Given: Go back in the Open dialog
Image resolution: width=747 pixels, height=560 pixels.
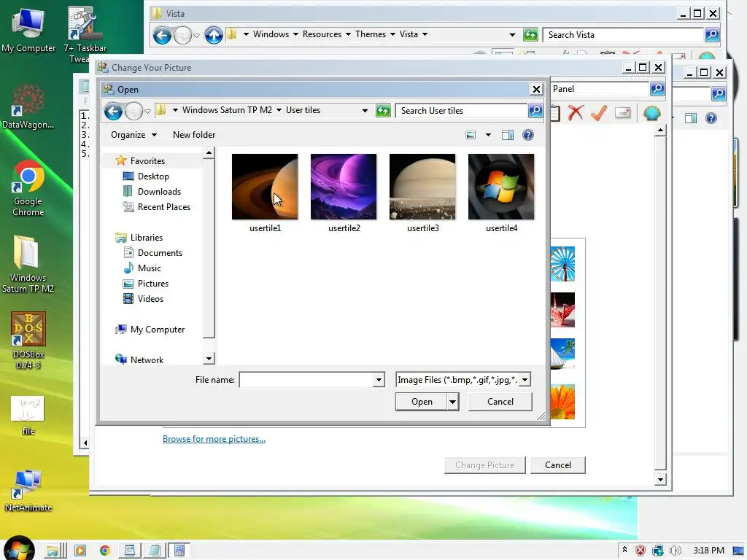Looking at the screenshot, I should 113,112.
